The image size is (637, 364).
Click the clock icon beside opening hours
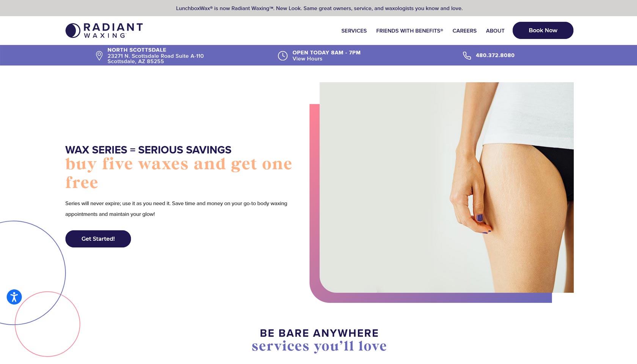[283, 56]
